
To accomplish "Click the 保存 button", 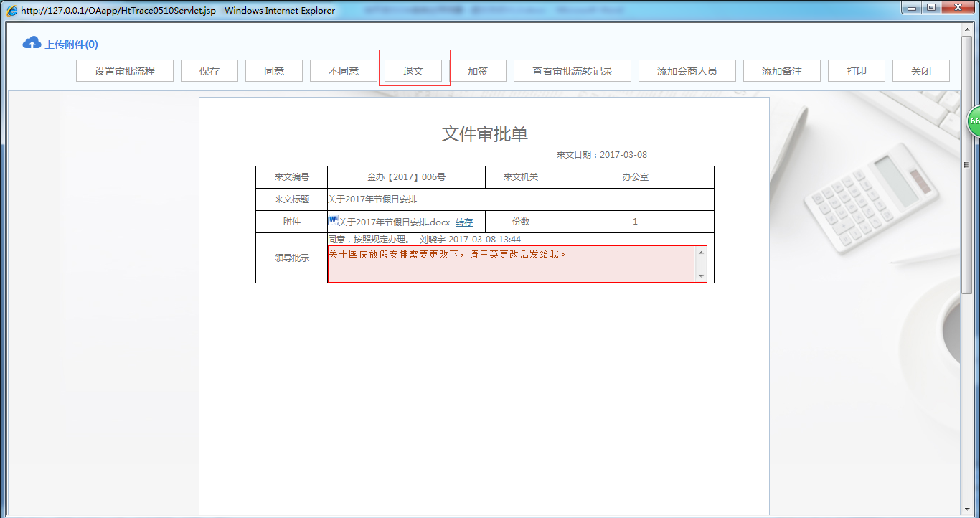I will pos(209,71).
